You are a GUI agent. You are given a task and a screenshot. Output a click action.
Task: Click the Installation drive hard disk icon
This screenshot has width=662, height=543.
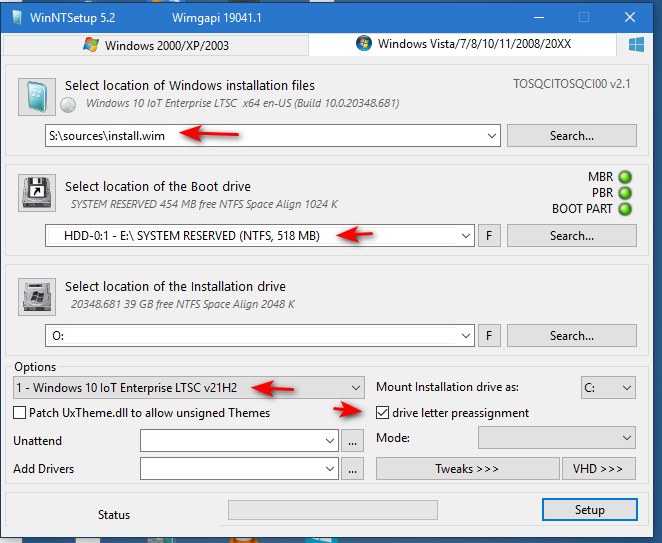coord(37,297)
